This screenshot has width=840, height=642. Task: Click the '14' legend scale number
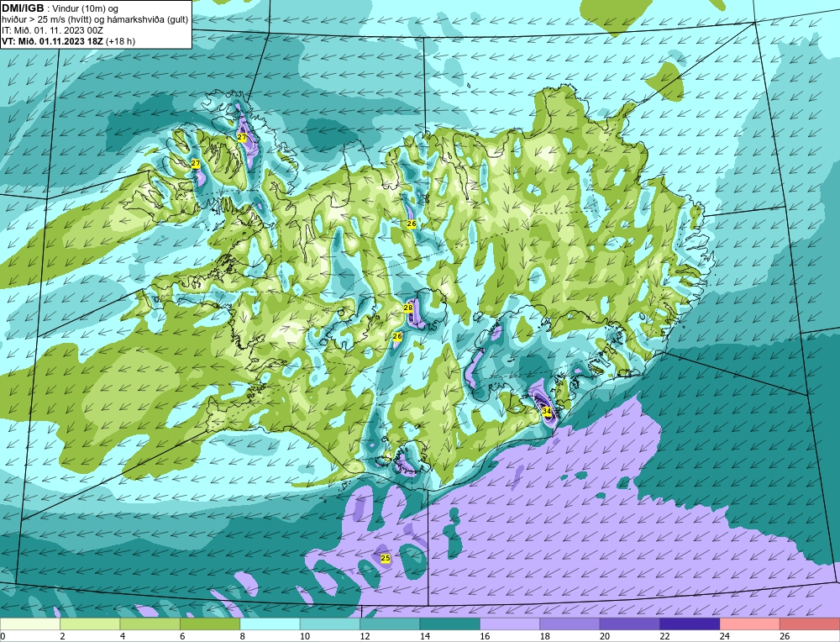[425, 636]
